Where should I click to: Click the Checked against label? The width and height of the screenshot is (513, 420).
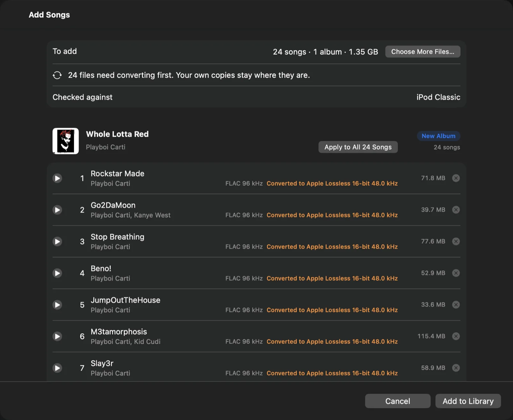tap(82, 97)
